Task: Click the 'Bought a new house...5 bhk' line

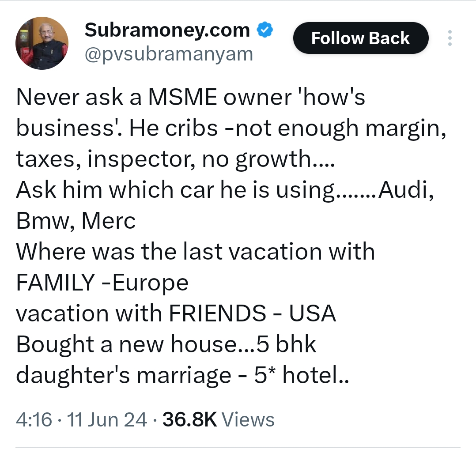Action: point(166,345)
